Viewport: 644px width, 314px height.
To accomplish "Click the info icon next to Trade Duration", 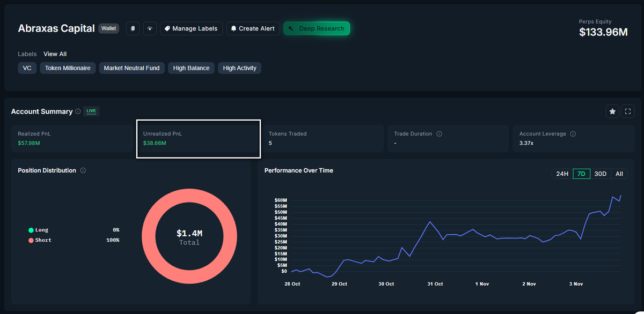I will [440, 133].
